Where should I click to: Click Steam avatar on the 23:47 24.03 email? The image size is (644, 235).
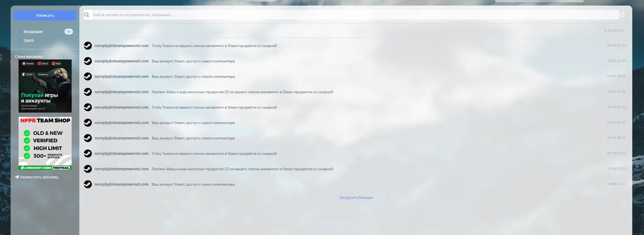point(88,76)
